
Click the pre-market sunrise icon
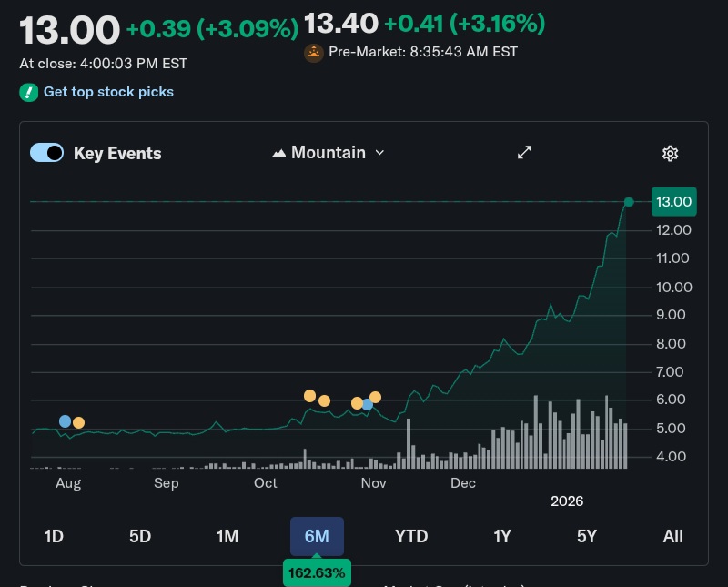[314, 53]
